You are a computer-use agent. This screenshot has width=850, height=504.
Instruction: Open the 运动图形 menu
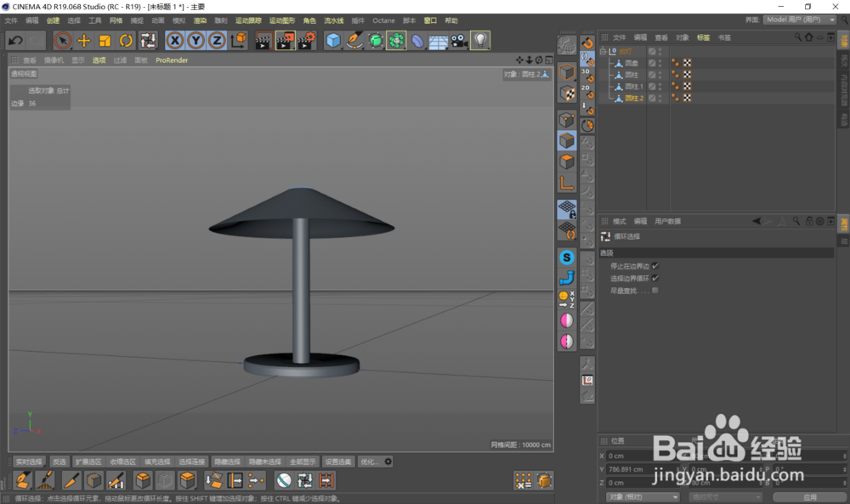click(x=282, y=20)
